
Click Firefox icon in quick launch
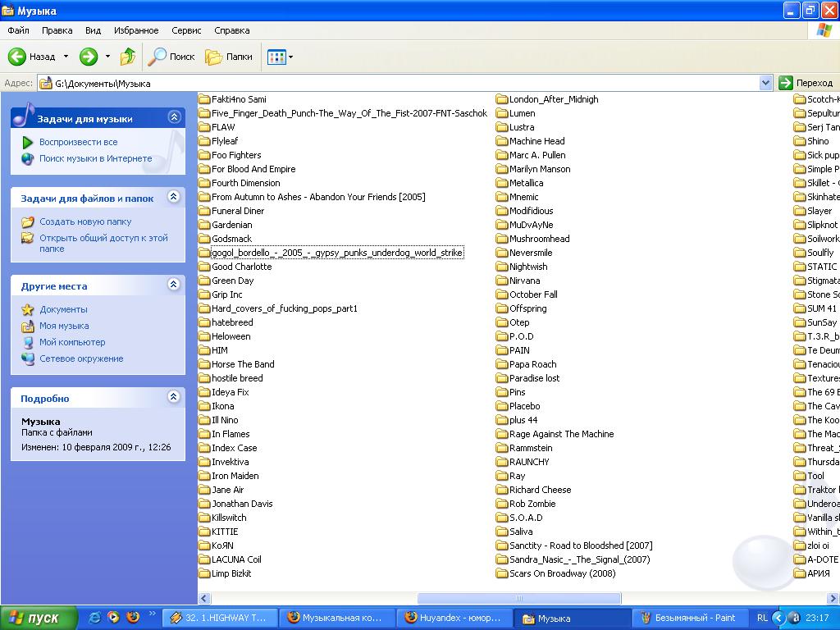[x=133, y=617]
